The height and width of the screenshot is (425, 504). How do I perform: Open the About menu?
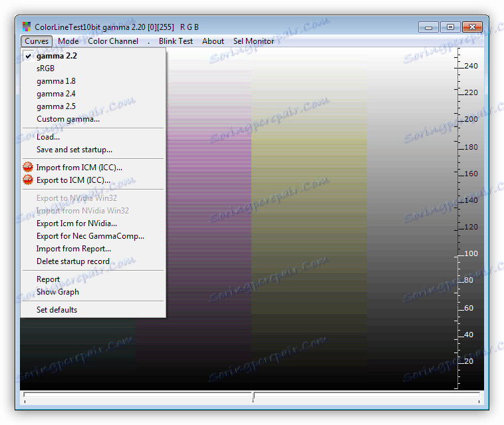click(213, 41)
